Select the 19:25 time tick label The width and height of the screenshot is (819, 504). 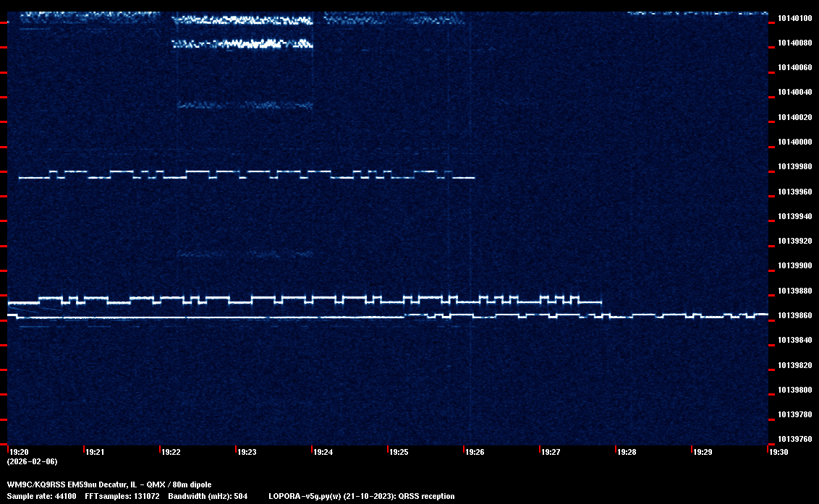[399, 452]
